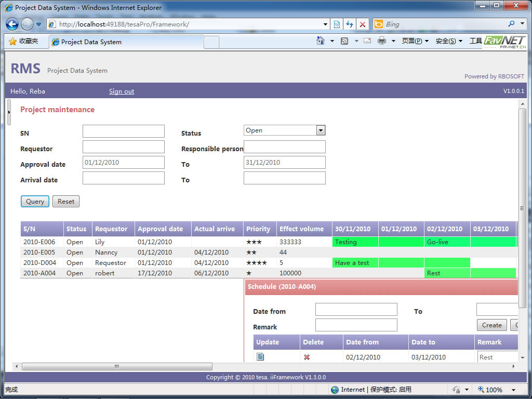Expand the collapsed left side panel handle
The image size is (532, 399).
point(9,112)
